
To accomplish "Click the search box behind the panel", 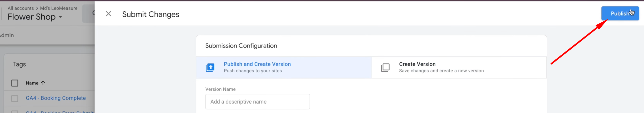I will tap(89, 13).
